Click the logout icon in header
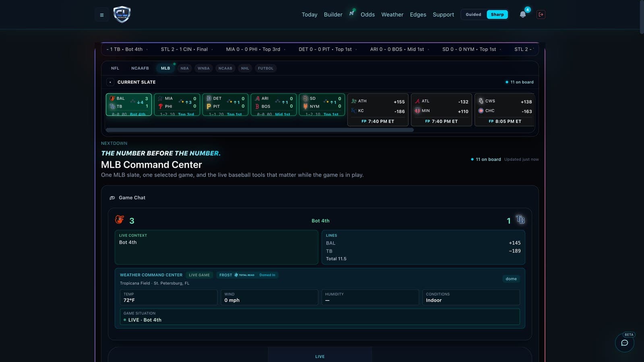 pyautogui.click(x=541, y=14)
